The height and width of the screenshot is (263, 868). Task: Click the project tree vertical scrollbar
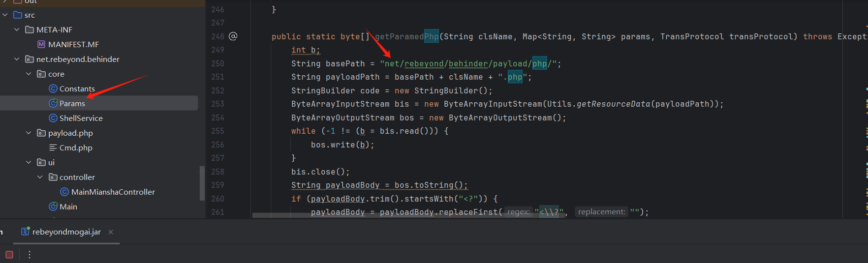pos(202,183)
